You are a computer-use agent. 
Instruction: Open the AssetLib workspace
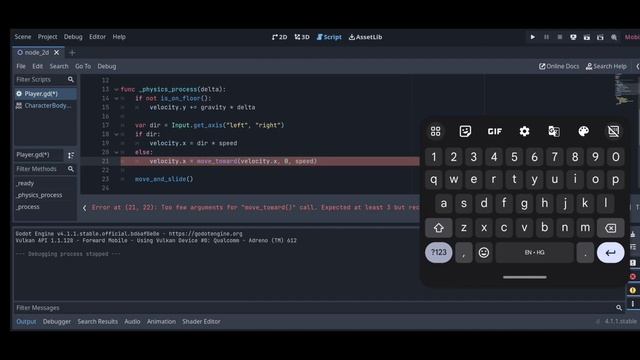(366, 37)
